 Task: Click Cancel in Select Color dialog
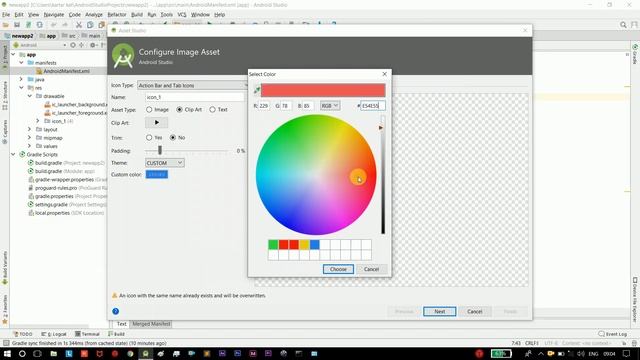click(x=371, y=269)
